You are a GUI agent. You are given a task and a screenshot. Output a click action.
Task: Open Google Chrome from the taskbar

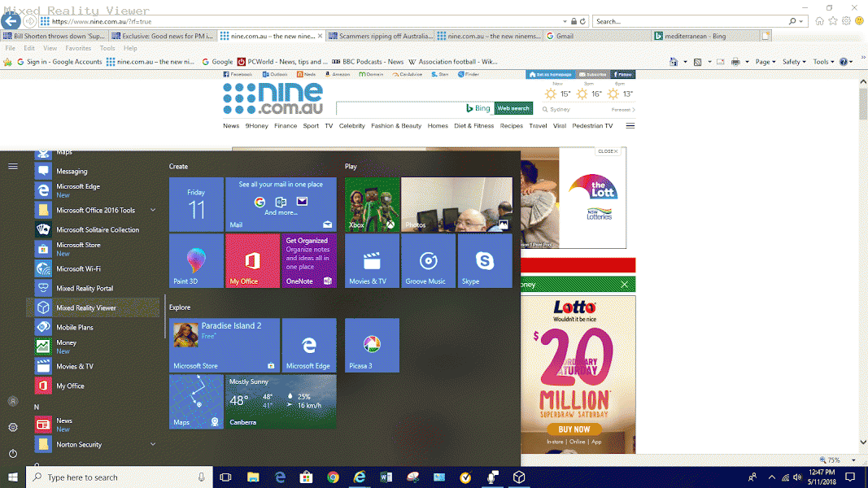pyautogui.click(x=333, y=477)
